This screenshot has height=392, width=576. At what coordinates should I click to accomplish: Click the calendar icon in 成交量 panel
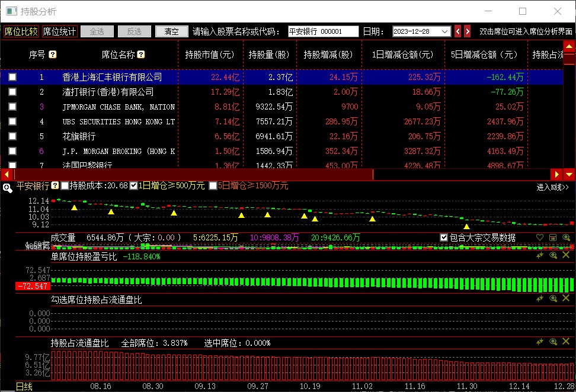pos(553,237)
